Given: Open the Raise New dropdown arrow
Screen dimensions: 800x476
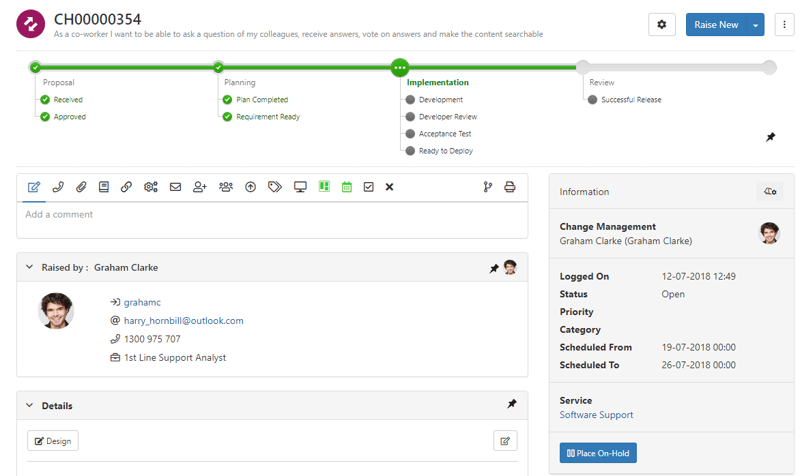Looking at the screenshot, I should tap(756, 25).
